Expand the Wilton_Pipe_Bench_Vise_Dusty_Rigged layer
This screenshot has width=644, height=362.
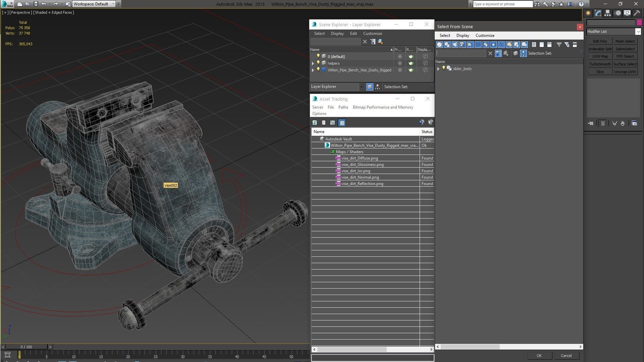click(x=313, y=70)
